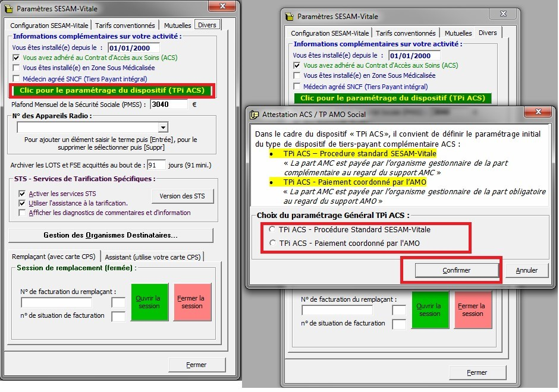Click Fermer button at bottom of right window
Viewport: 559px width, 392px height.
(478, 372)
